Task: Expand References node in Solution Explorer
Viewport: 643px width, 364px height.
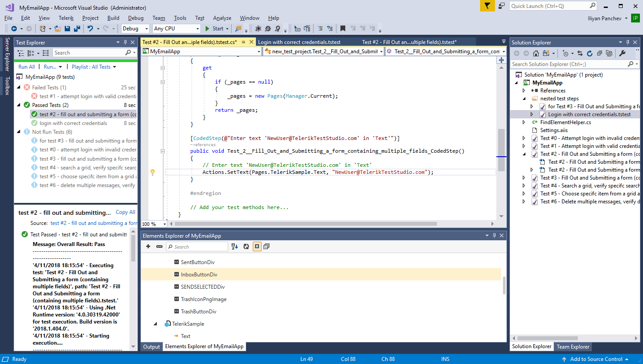Action: [524, 91]
